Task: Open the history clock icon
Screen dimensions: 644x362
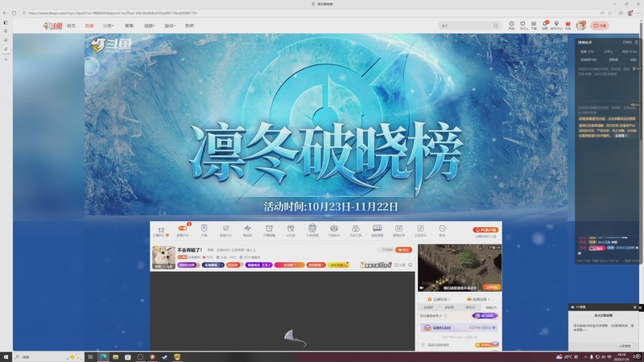Action: pyautogui.click(x=511, y=26)
